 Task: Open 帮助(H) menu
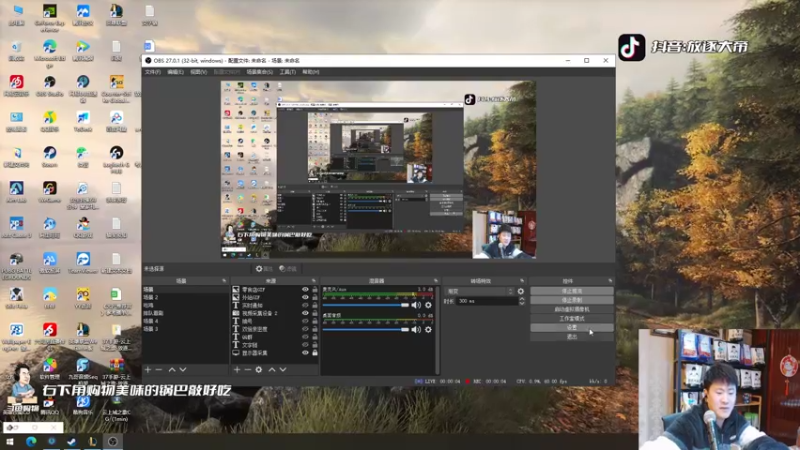tap(311, 72)
